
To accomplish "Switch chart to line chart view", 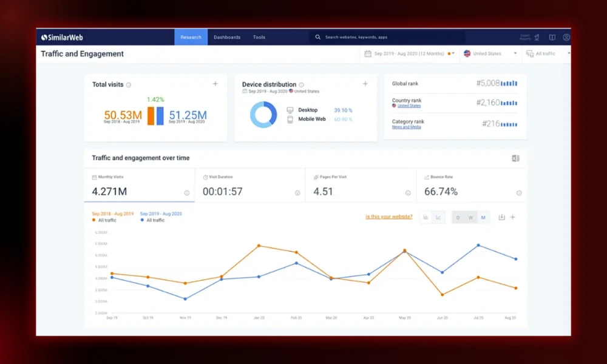I will coord(438,217).
